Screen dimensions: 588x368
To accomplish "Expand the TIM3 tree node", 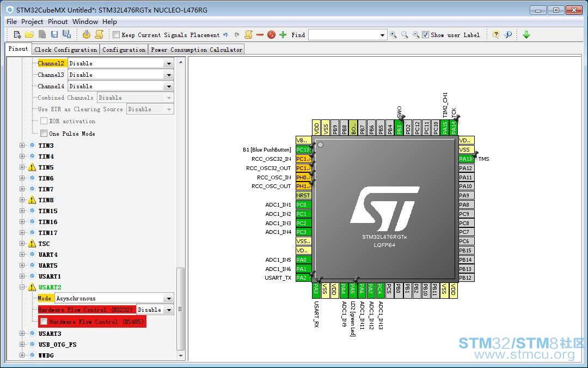I will point(22,146).
